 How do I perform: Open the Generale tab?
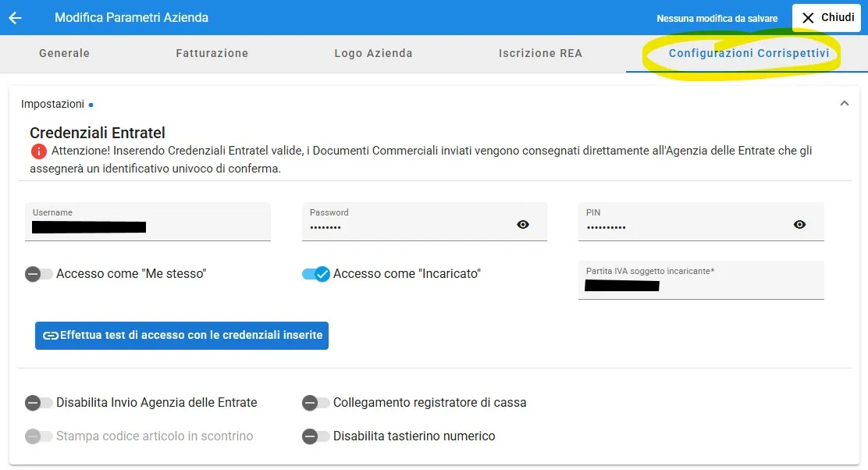[64, 53]
